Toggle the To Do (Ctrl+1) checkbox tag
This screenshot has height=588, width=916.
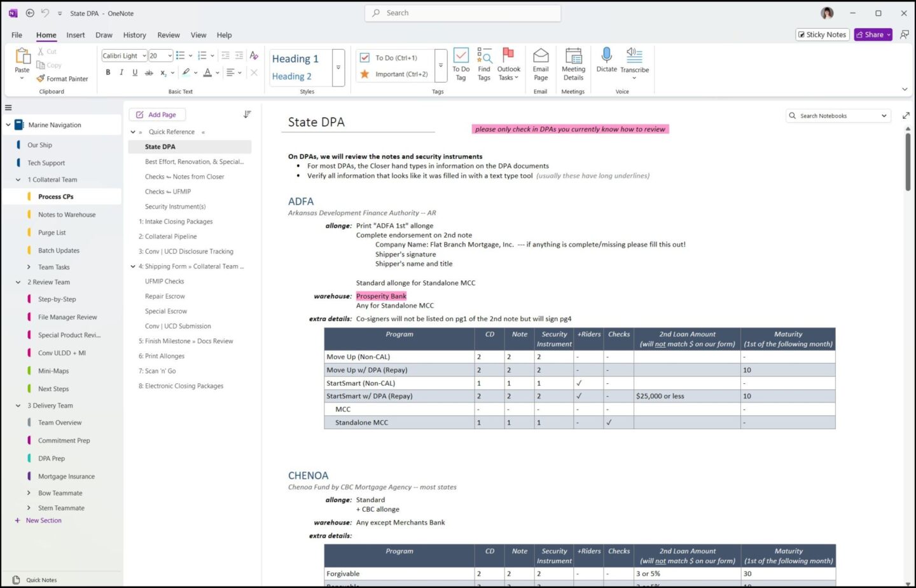coord(396,58)
